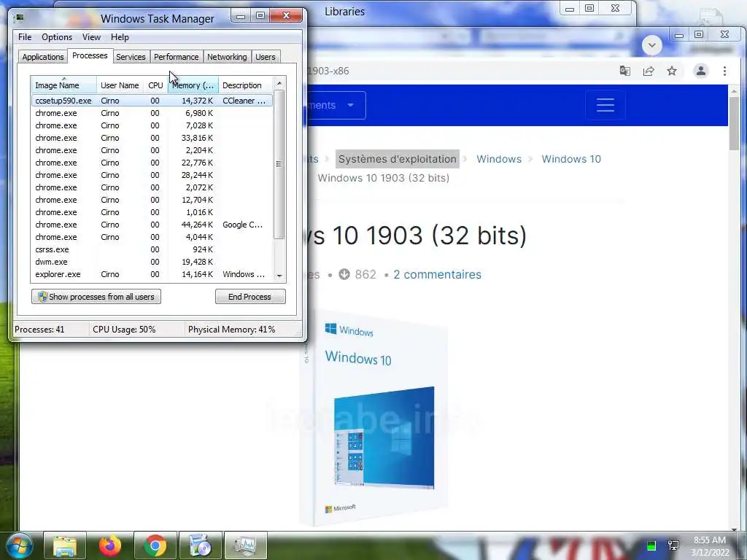The height and width of the screenshot is (560, 747).
Task: Click the share page icon in Chrome
Action: pos(649,71)
